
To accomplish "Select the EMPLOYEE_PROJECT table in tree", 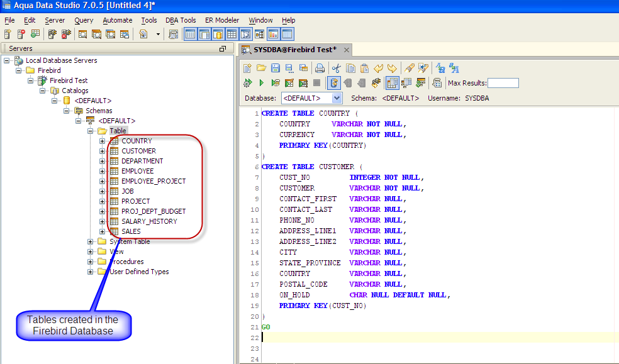I will (x=153, y=181).
